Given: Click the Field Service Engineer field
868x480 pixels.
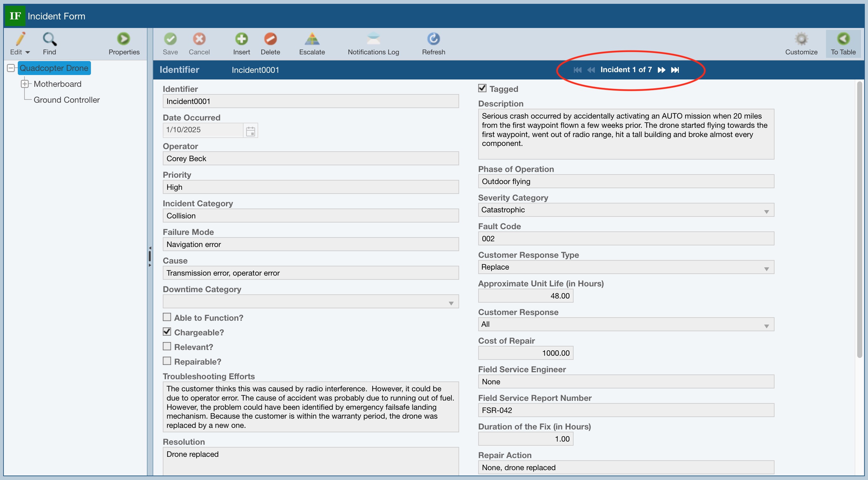Looking at the screenshot, I should pos(626,382).
